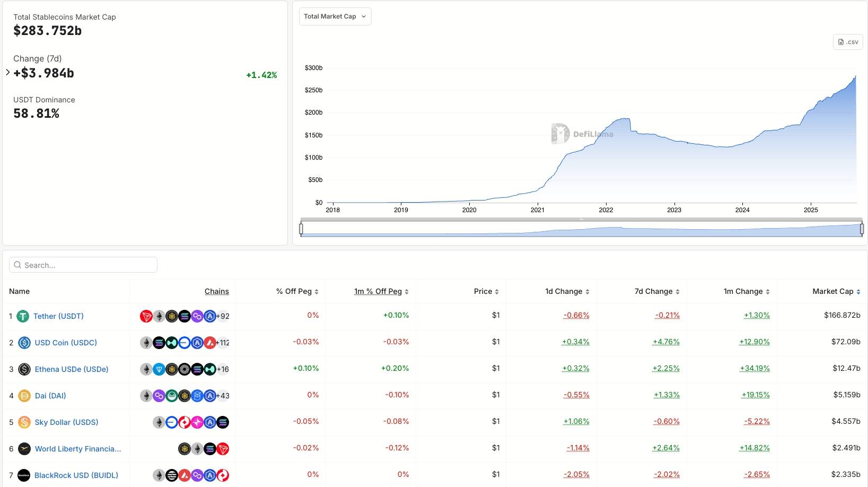This screenshot has width=868, height=487.
Task: Click the TON chain icon in USDe row
Action: [x=159, y=369]
